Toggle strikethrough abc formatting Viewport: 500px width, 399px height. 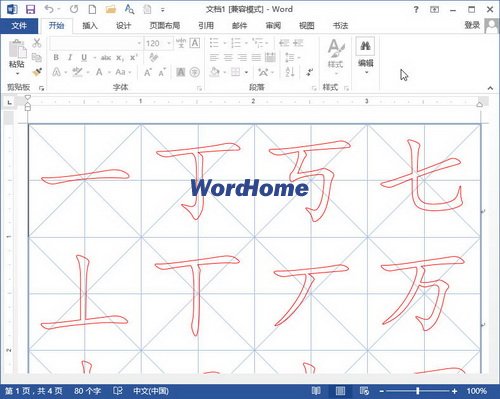106,58
